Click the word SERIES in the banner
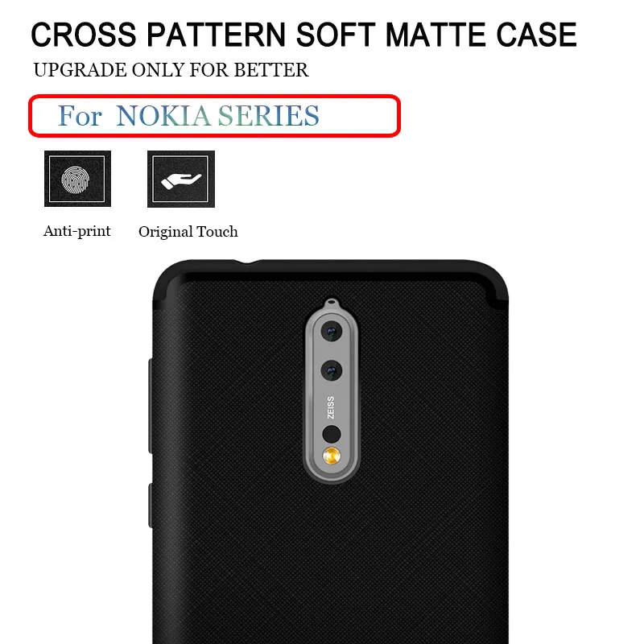 (x=268, y=115)
